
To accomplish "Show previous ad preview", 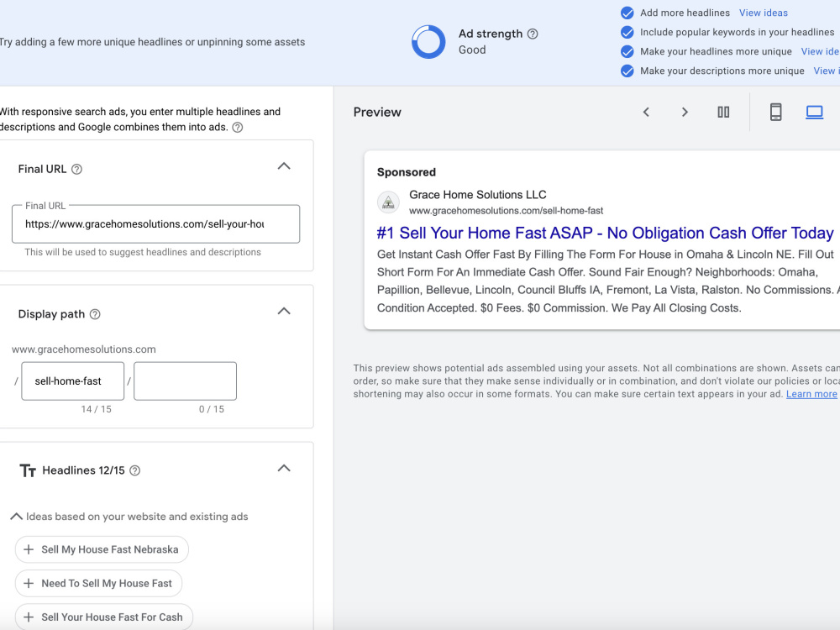I will pos(646,112).
